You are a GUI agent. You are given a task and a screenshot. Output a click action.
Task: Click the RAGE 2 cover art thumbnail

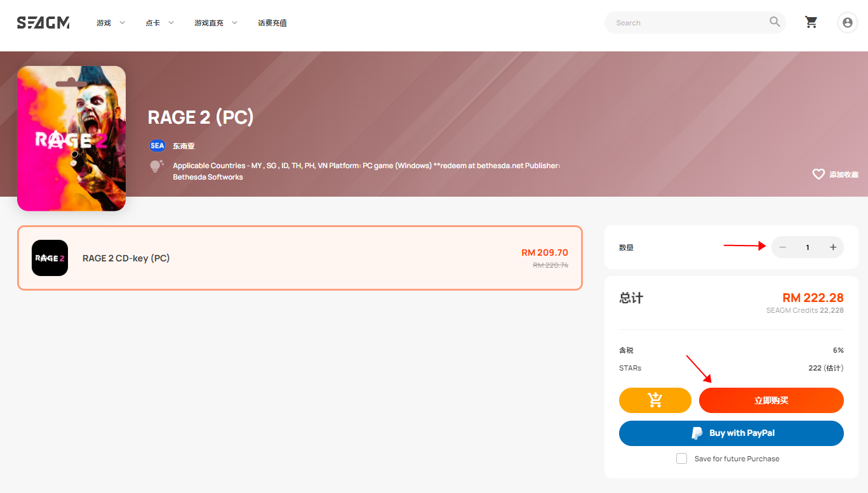click(x=71, y=138)
